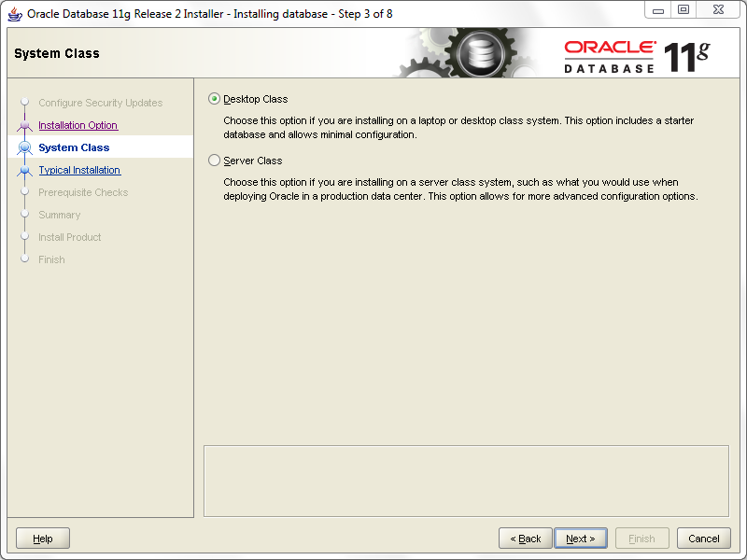Click the 'Finish' step in the sidebar

click(x=51, y=259)
